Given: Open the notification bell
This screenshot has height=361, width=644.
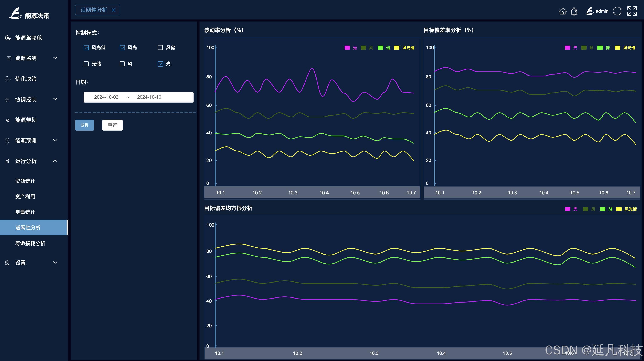Looking at the screenshot, I should pyautogui.click(x=574, y=11).
